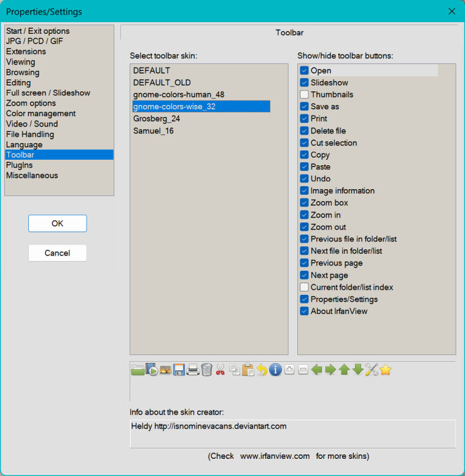
Task: Click the Cancel button
Action: (57, 253)
